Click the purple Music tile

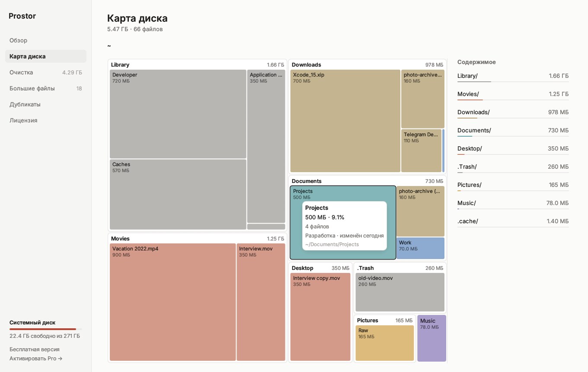431,338
